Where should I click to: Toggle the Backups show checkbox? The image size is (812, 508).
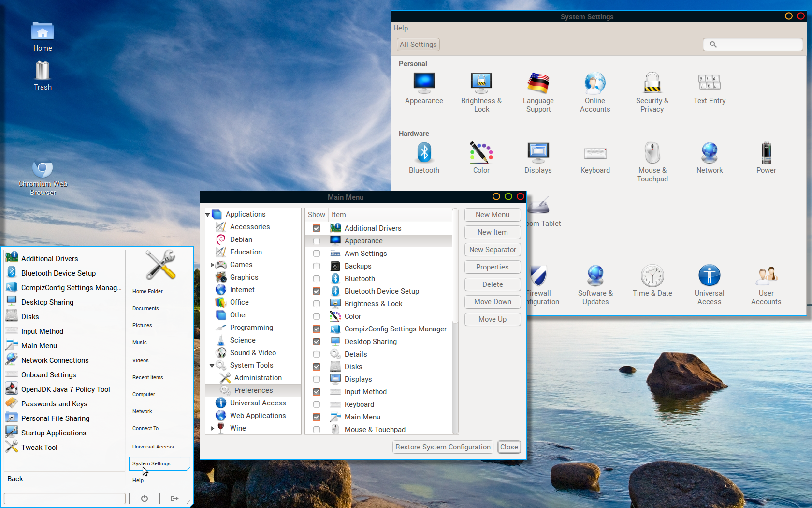tap(317, 266)
